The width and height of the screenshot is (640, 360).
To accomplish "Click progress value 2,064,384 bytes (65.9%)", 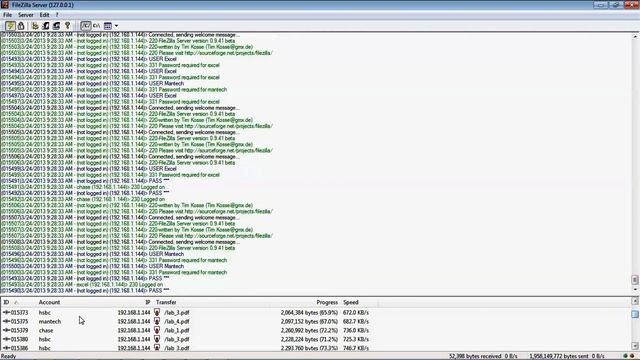I will click(x=309, y=313).
